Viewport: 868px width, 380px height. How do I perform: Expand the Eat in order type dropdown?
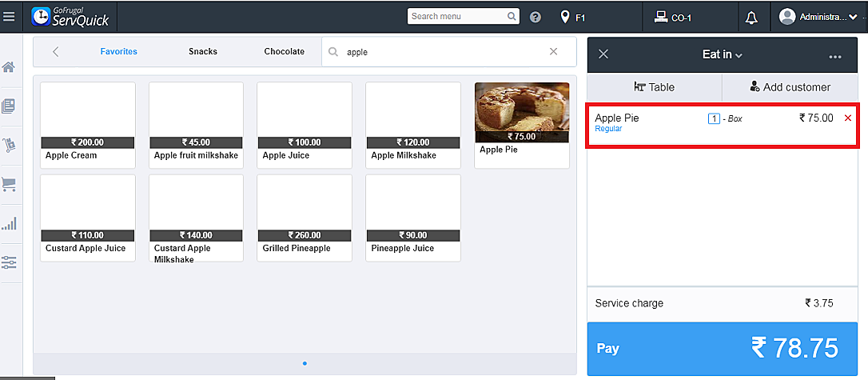click(723, 54)
